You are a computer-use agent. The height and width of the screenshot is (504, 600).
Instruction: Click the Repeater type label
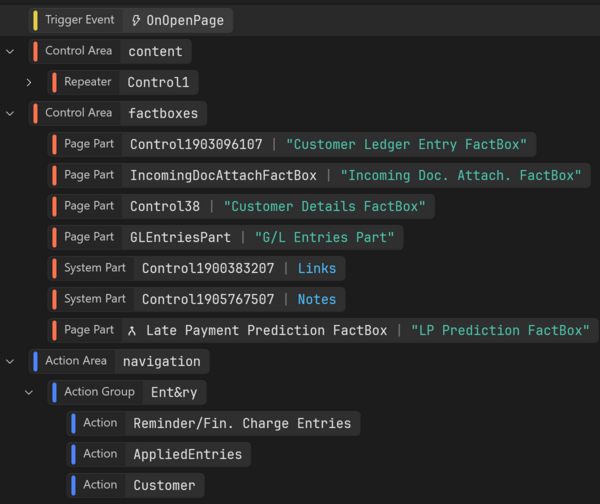pyautogui.click(x=88, y=82)
